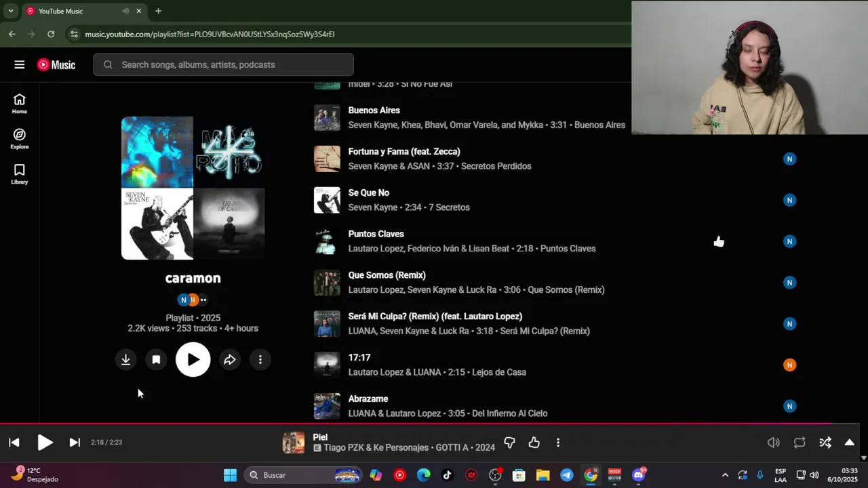
Task: Open TikTok from the taskbar
Action: click(447, 475)
